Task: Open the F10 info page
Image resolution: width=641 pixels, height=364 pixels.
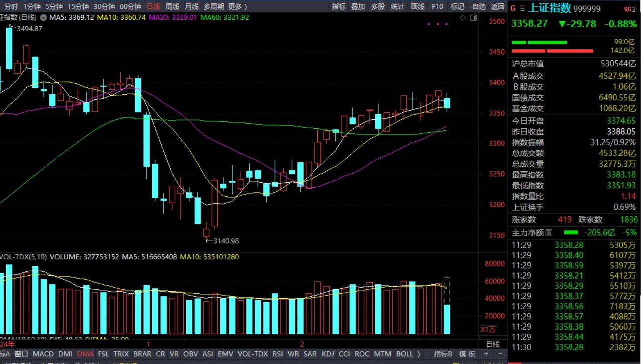Action: click(x=437, y=7)
